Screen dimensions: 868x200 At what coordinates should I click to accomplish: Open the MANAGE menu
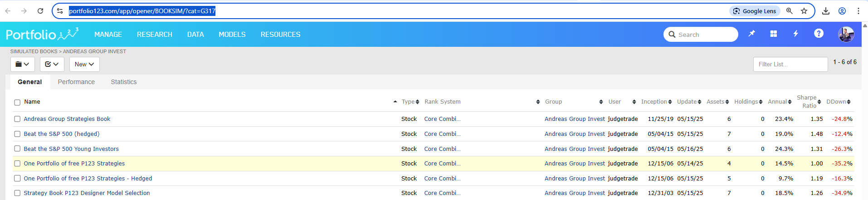[108, 35]
